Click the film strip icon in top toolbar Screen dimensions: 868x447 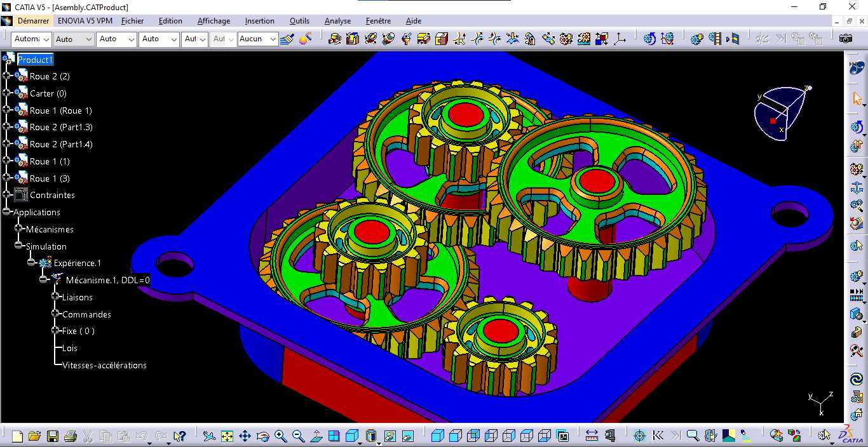tap(715, 39)
